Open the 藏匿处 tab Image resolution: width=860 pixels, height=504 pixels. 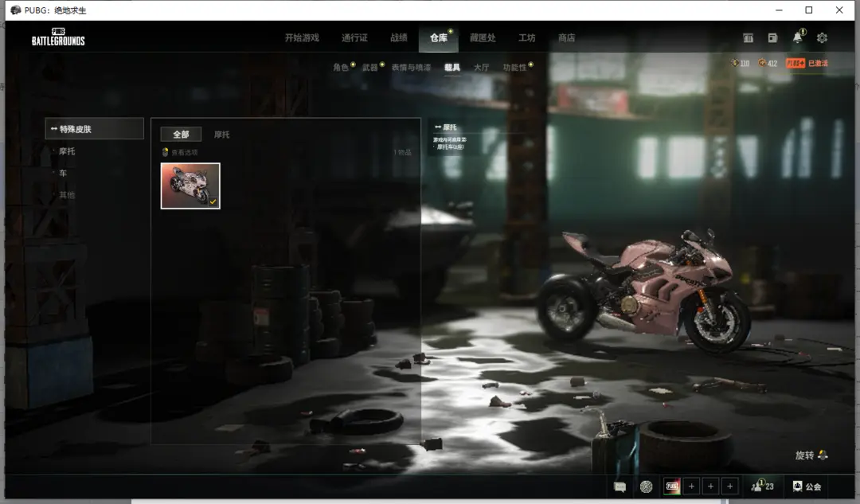[483, 38]
